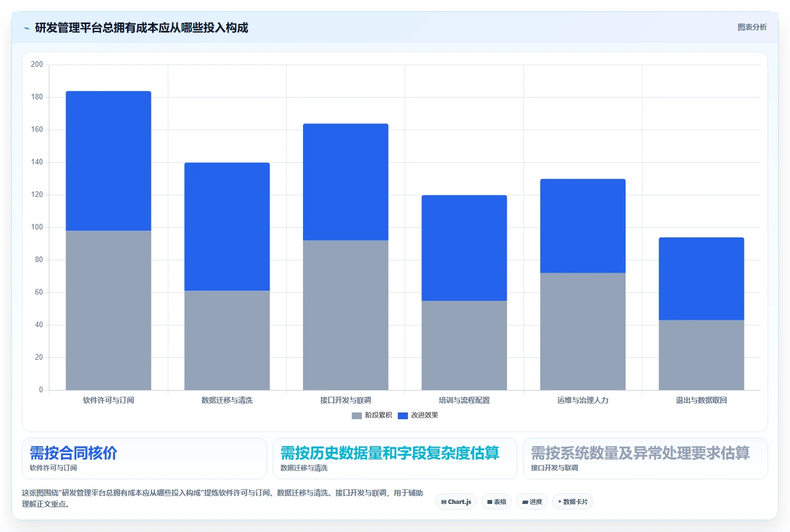The image size is (790, 532).
Task: Click the 200 y-axis tick value
Action: pyautogui.click(x=37, y=64)
